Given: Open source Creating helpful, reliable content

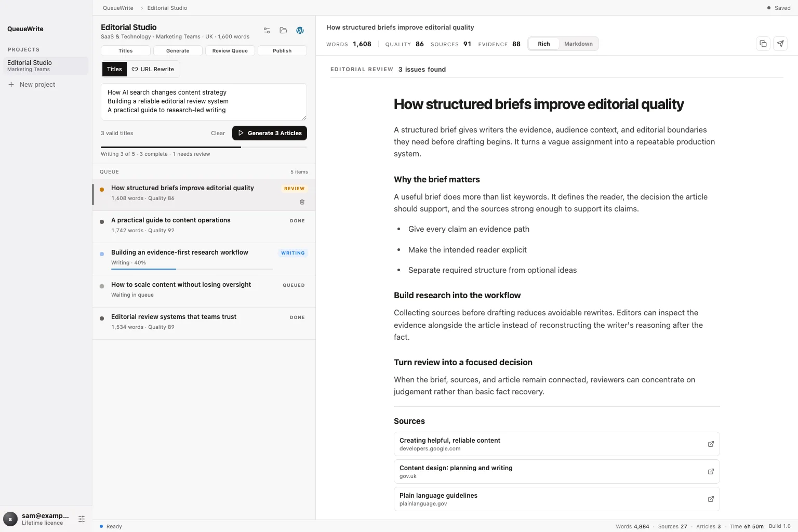Looking at the screenshot, I should [556, 444].
